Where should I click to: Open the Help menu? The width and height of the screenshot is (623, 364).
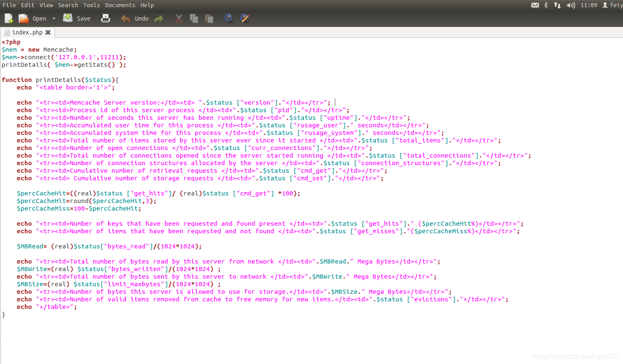click(x=147, y=5)
